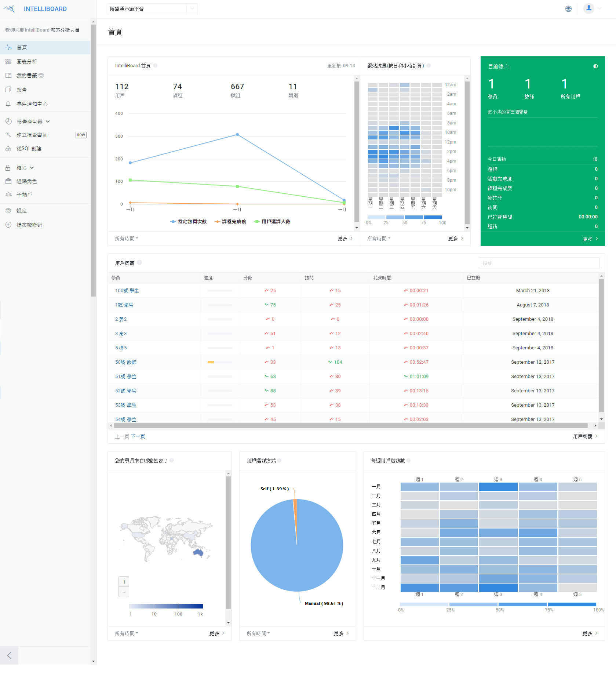This screenshot has height=683, width=616.
Task: Zoom out on the world map
Action: 124,592
